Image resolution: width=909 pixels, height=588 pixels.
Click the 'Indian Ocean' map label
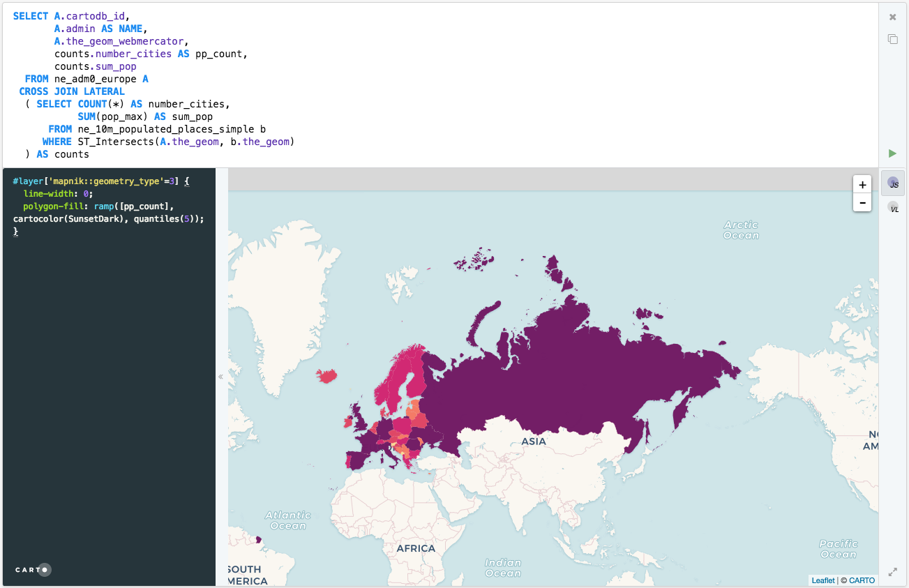click(503, 568)
